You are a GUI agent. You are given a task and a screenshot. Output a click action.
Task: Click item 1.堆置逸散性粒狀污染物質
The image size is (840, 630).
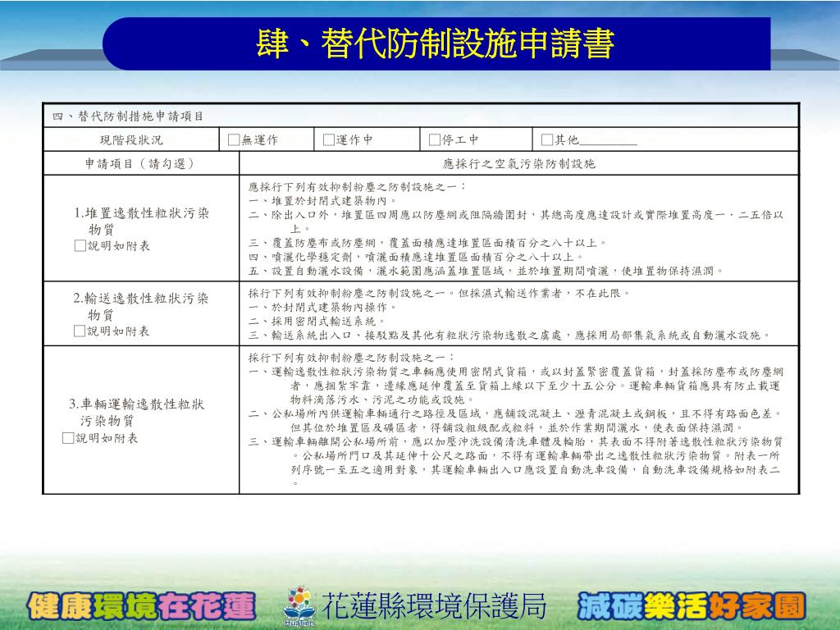pyautogui.click(x=141, y=221)
